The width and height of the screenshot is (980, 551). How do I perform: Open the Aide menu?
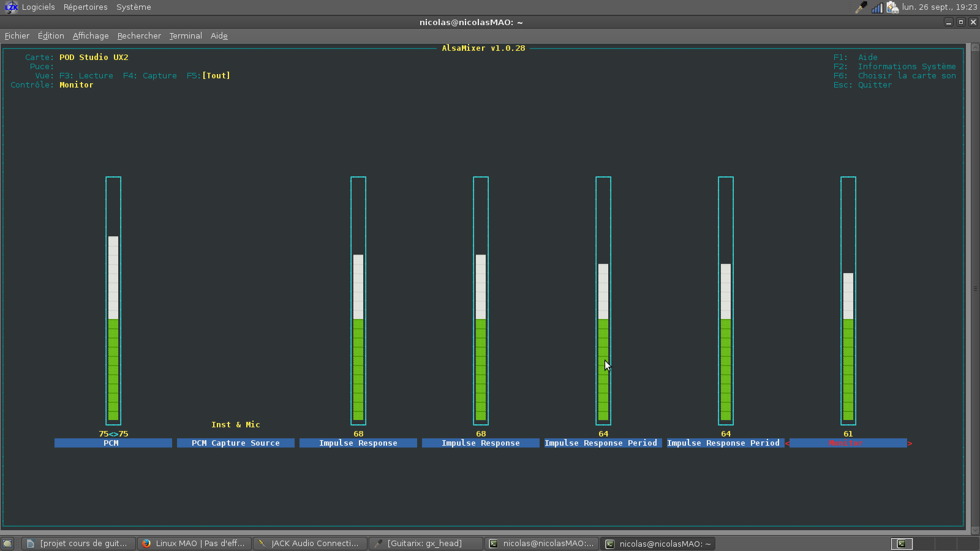219,36
